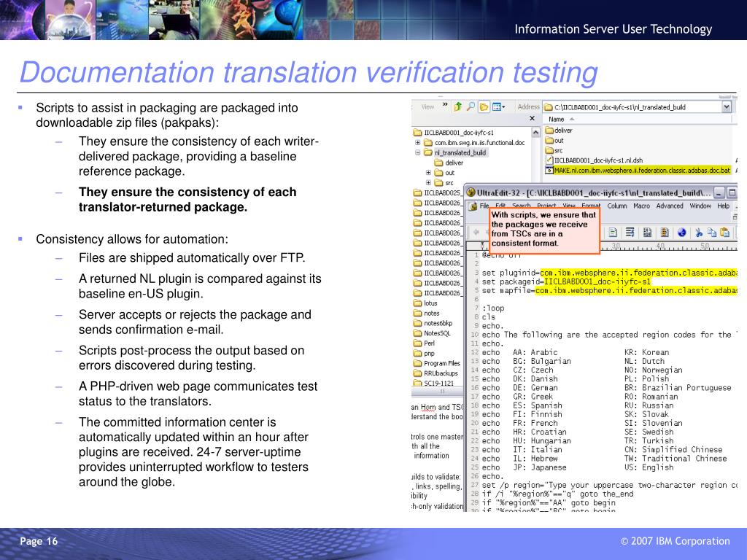Select the notes6bkp folder in tree
The height and width of the screenshot is (560, 747).
(433, 323)
